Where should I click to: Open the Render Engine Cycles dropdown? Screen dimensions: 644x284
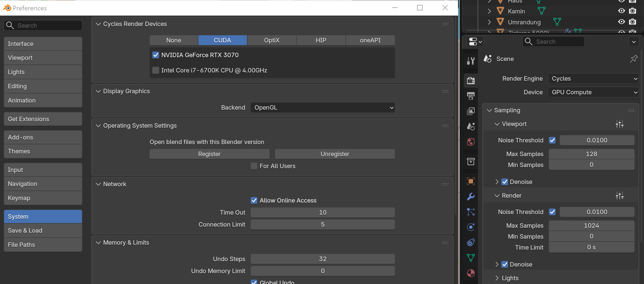pyautogui.click(x=593, y=78)
